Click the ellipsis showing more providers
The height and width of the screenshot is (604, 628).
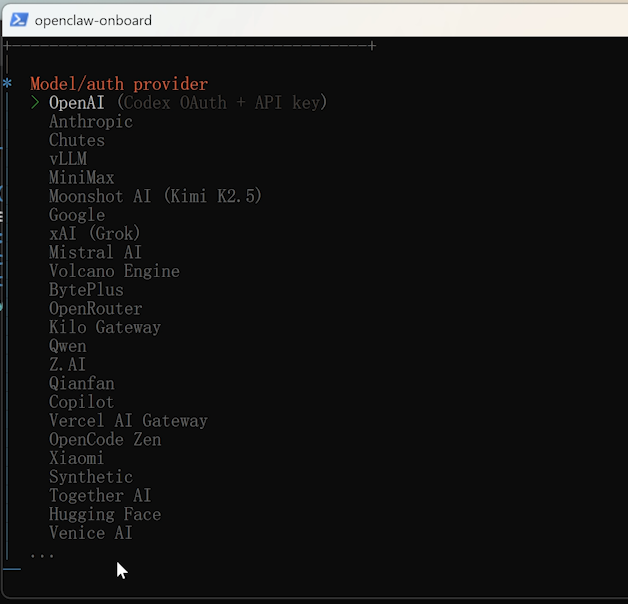[42, 553]
